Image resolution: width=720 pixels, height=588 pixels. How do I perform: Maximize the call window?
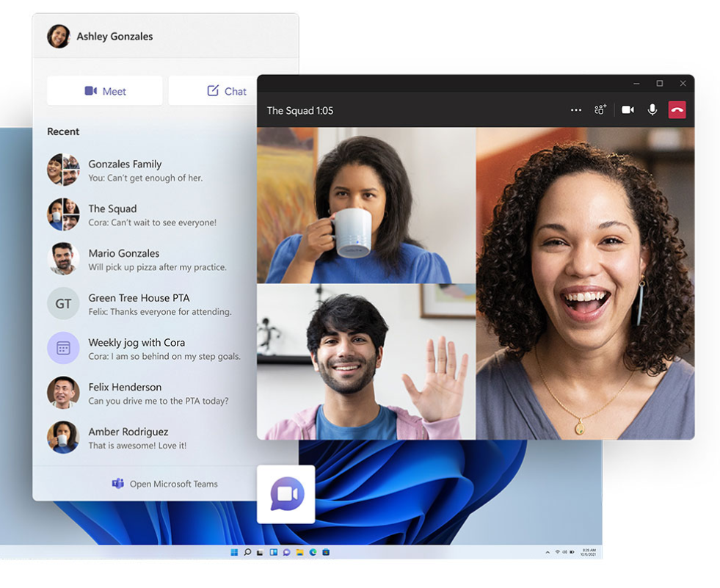tap(660, 83)
